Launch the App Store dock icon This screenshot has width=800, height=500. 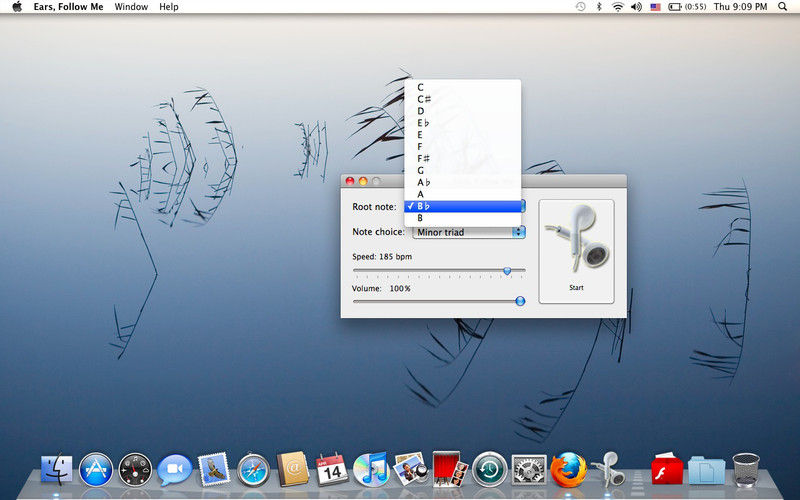coord(96,469)
